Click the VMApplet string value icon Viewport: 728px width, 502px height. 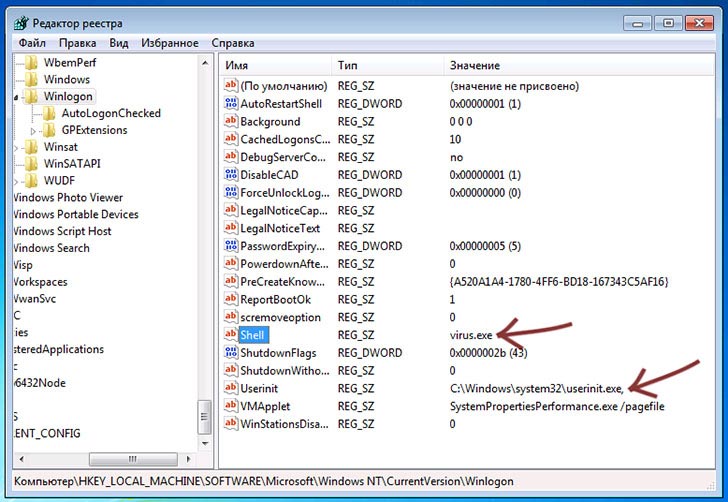230,406
